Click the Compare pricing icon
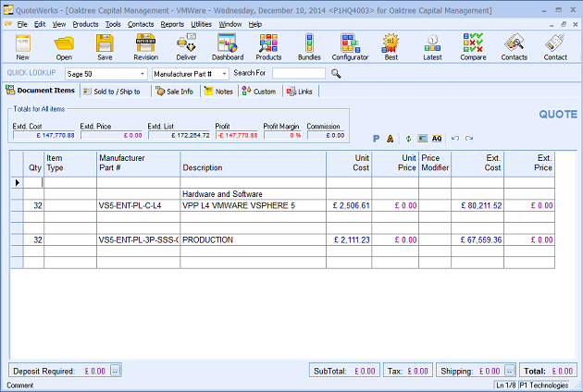Screen dimensions: 583x392 [x=473, y=46]
